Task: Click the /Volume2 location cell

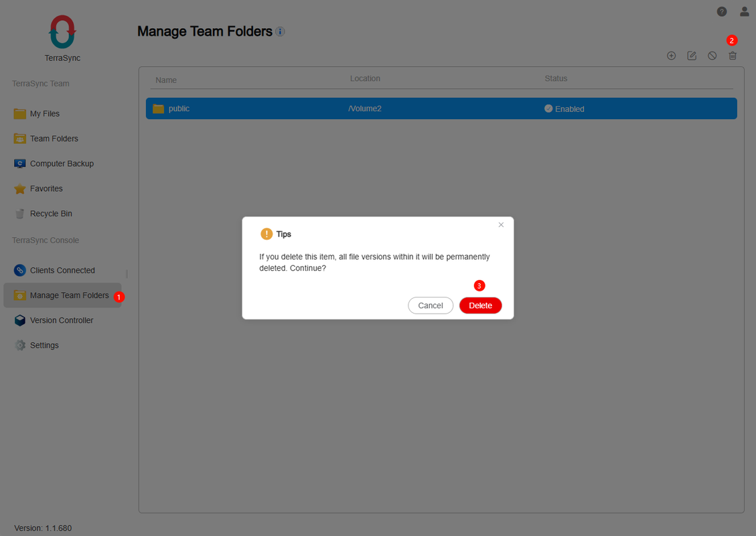Action: point(365,109)
